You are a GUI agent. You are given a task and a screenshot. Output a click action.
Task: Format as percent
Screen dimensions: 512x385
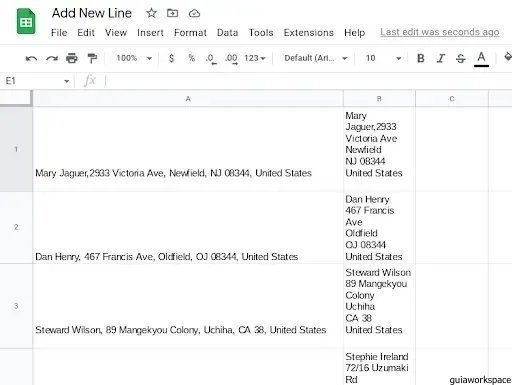[x=191, y=58]
